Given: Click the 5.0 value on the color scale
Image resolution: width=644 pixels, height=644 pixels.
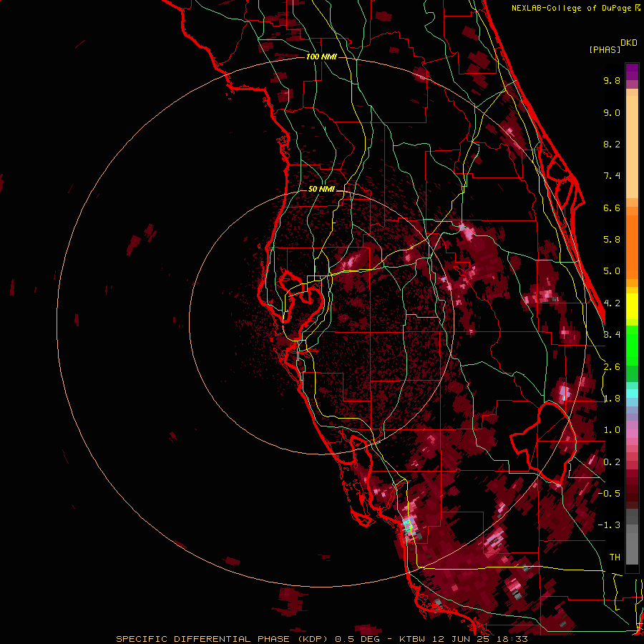Looking at the screenshot, I should click(x=612, y=271).
